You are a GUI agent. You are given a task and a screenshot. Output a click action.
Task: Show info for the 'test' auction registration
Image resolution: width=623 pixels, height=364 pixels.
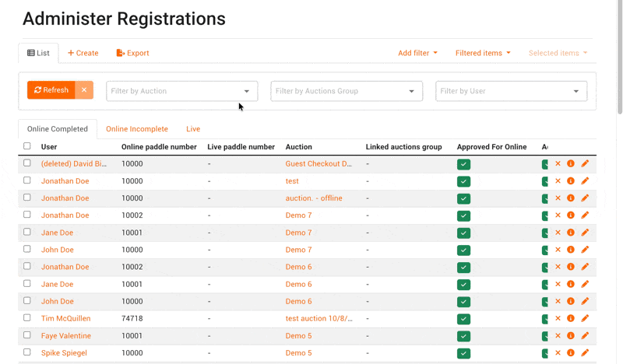(x=571, y=181)
